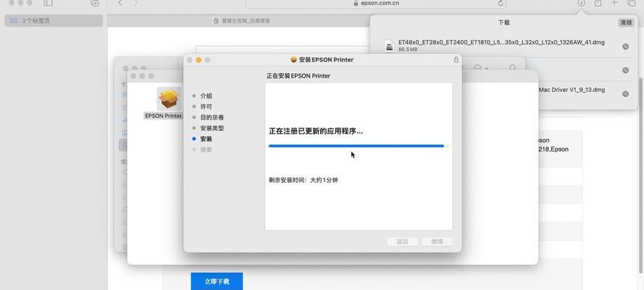Show the ET48x0 dmg download in Finder
This screenshot has width=644, height=290.
pos(625,47)
